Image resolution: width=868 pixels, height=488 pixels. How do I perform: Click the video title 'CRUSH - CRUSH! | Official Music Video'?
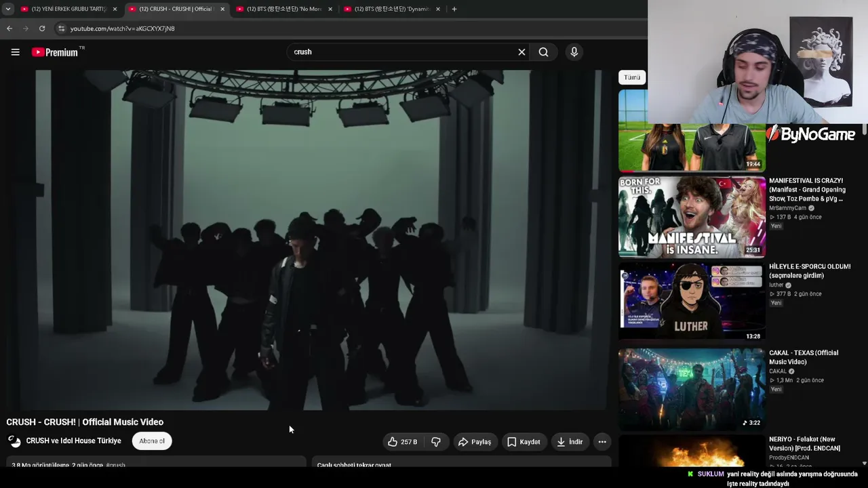click(85, 422)
